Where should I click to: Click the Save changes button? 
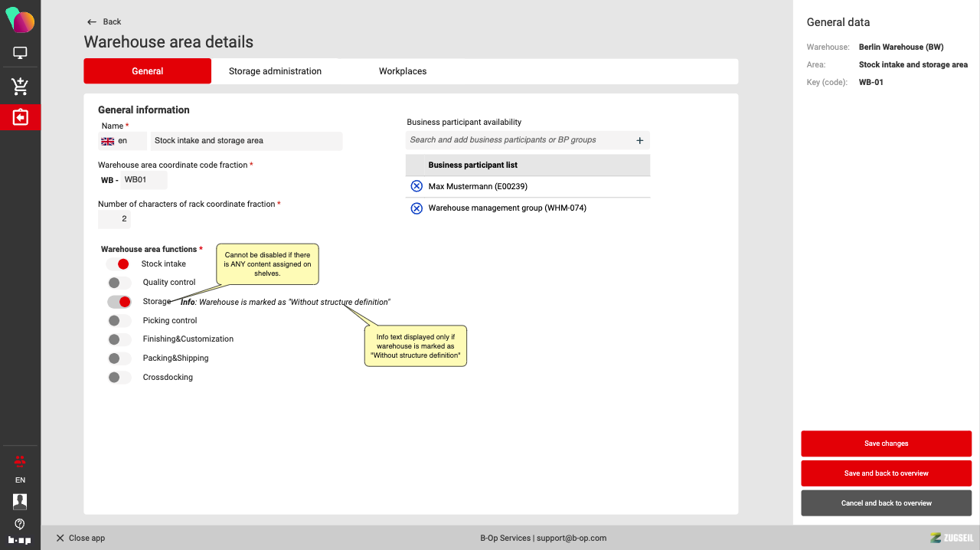coord(886,444)
